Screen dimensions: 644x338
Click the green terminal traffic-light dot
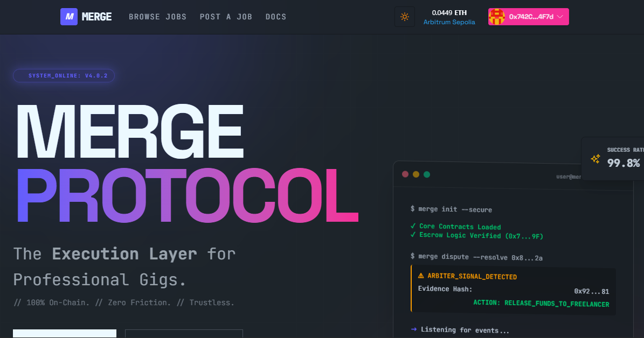pos(426,174)
